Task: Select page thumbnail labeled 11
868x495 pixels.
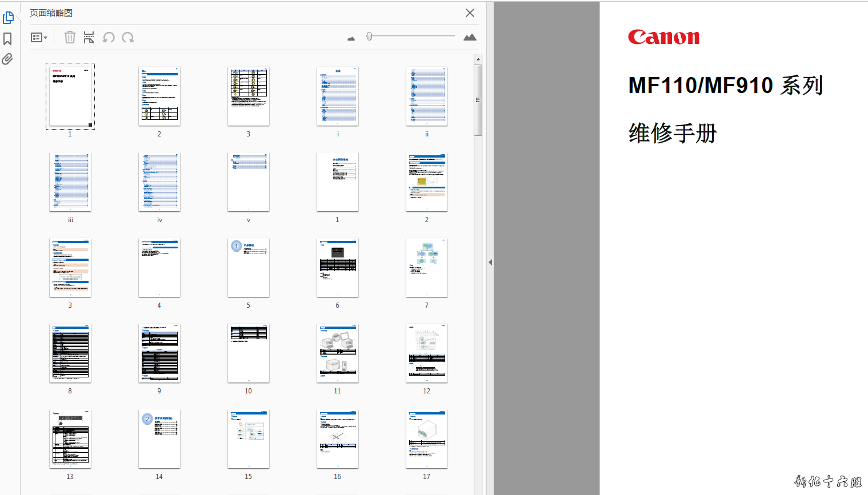Action: 338,353
